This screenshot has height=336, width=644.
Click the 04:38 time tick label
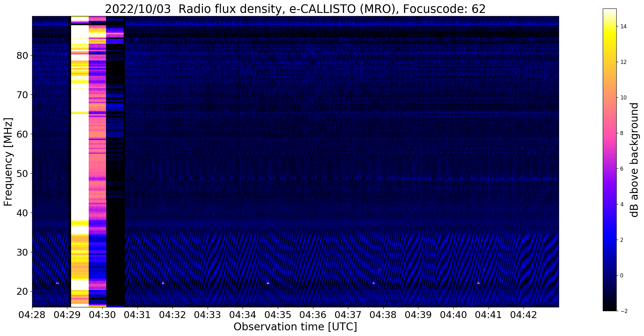tap(383, 315)
